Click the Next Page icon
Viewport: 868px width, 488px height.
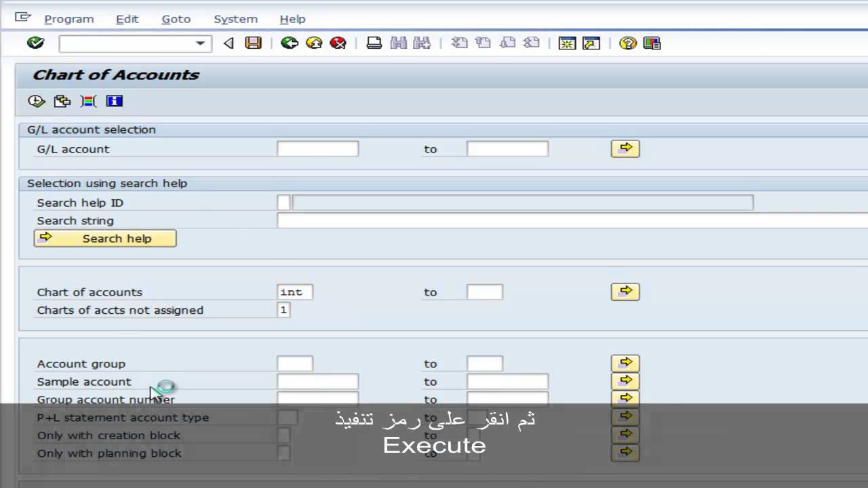(507, 43)
